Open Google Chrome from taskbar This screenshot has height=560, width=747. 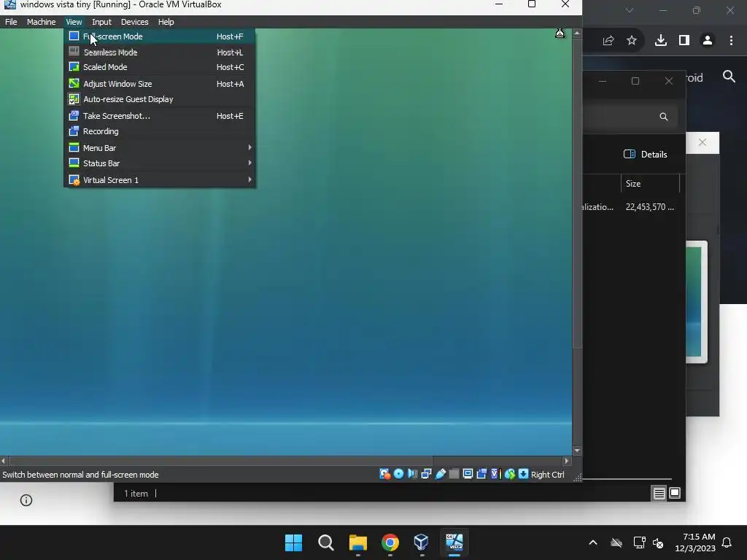[390, 542]
